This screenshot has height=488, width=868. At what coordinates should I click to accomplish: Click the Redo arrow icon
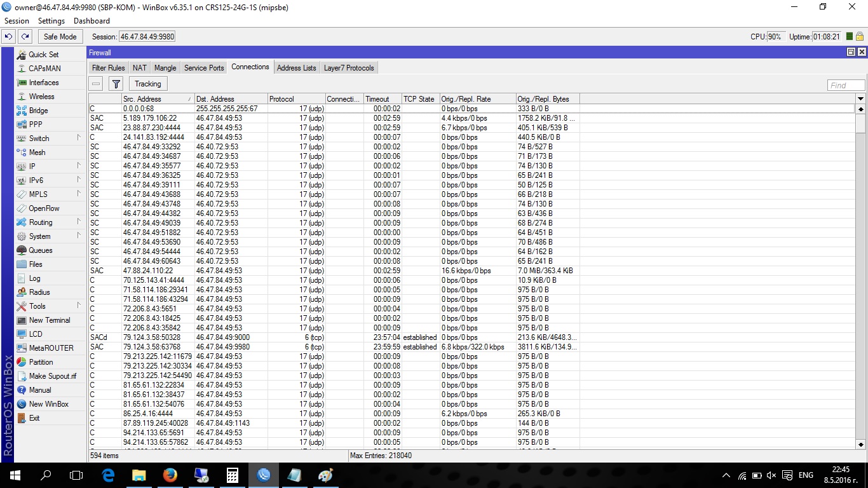tap(25, 37)
